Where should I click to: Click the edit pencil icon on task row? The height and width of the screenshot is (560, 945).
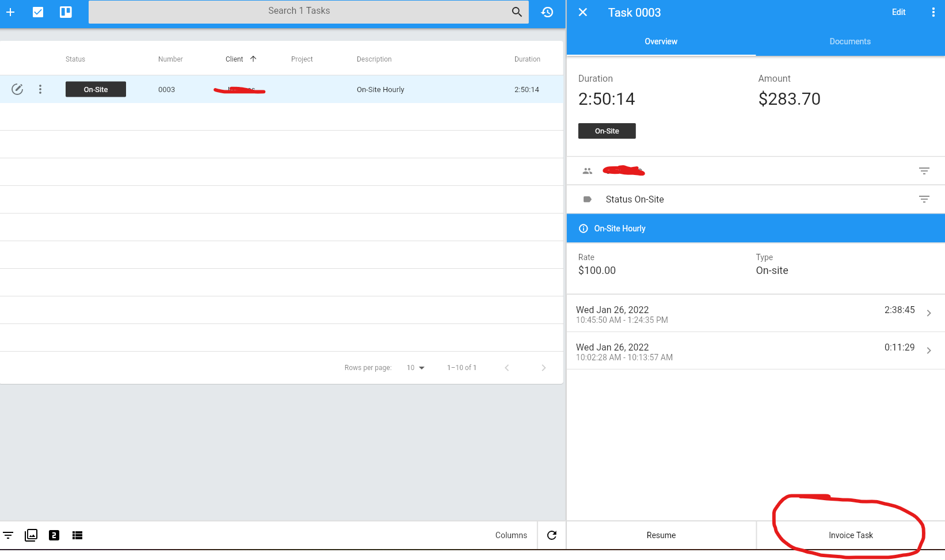tap(17, 89)
